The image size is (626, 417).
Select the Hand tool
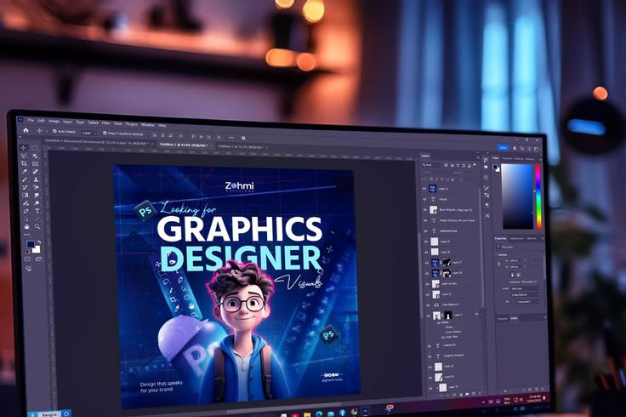[24, 225]
